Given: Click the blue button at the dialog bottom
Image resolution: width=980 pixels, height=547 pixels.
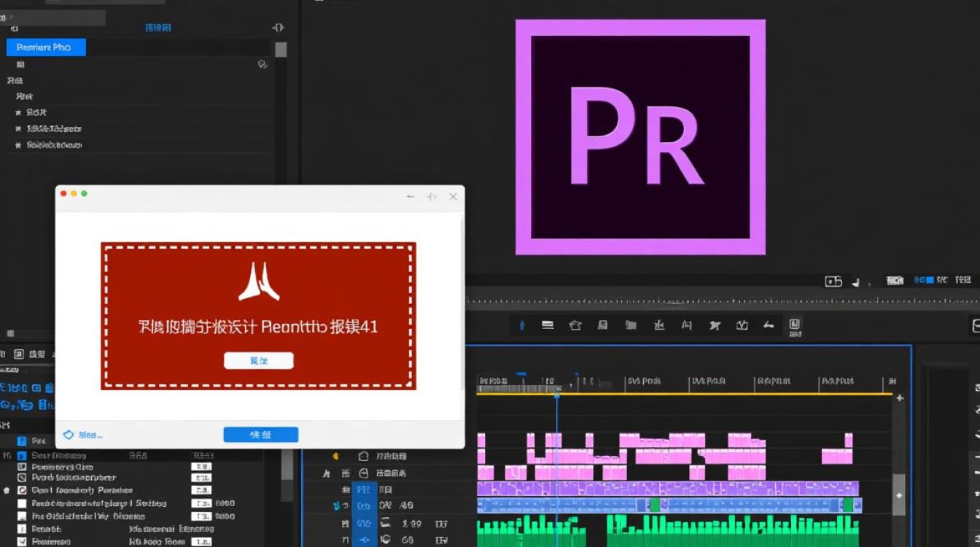Looking at the screenshot, I should click(x=260, y=435).
